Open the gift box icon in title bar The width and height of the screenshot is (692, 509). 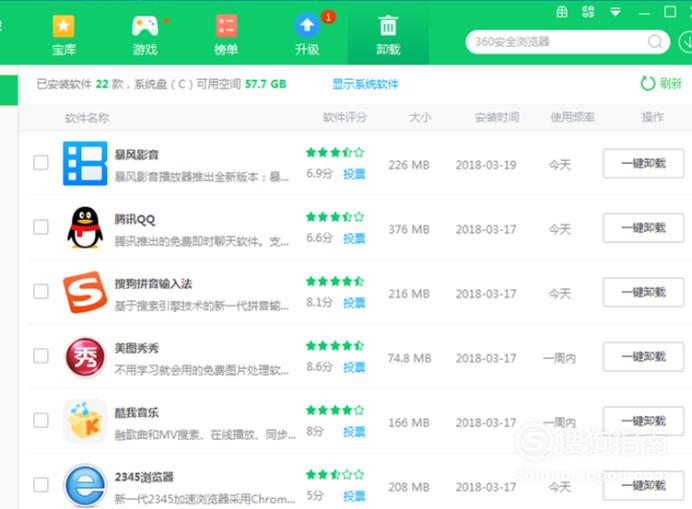562,11
